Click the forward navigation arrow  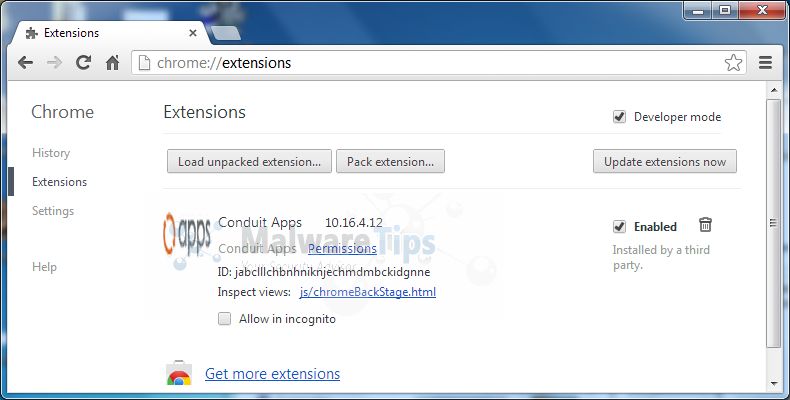(54, 63)
